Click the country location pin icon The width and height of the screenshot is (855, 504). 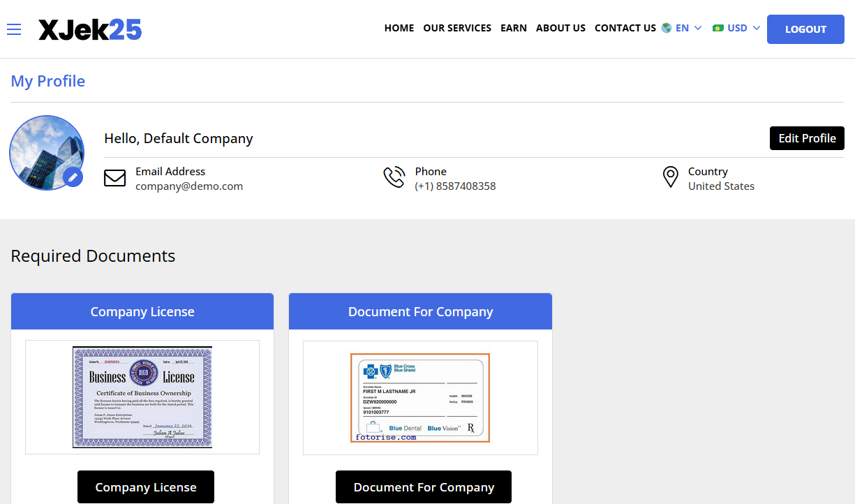pyautogui.click(x=670, y=177)
